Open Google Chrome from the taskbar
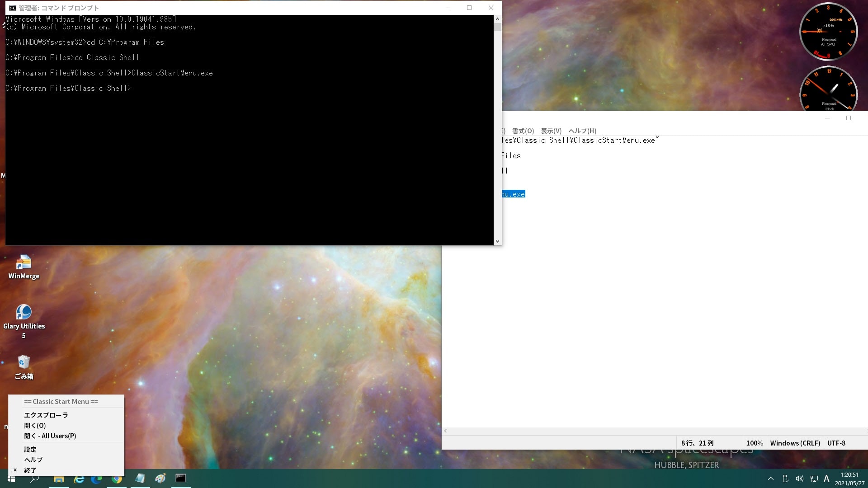The width and height of the screenshot is (868, 488). click(117, 479)
